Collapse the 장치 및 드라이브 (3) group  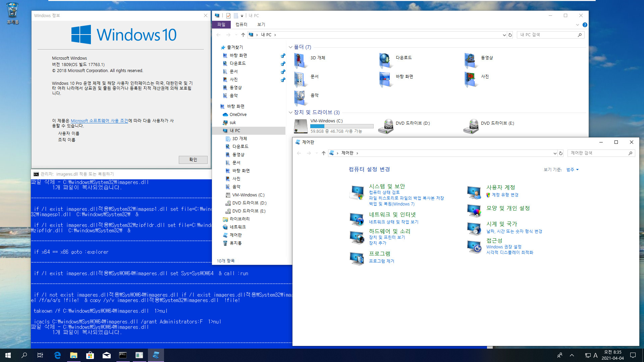coord(290,112)
